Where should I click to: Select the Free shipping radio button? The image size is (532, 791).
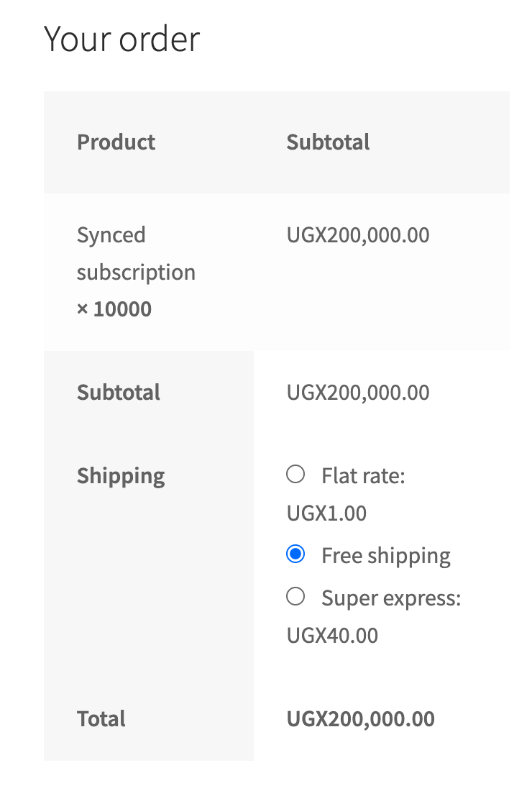[295, 554]
